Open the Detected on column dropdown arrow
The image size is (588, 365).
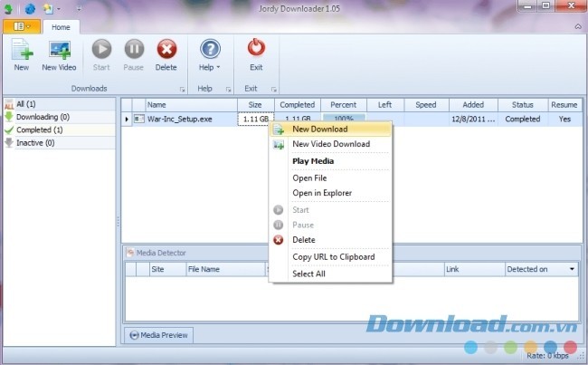pos(572,269)
